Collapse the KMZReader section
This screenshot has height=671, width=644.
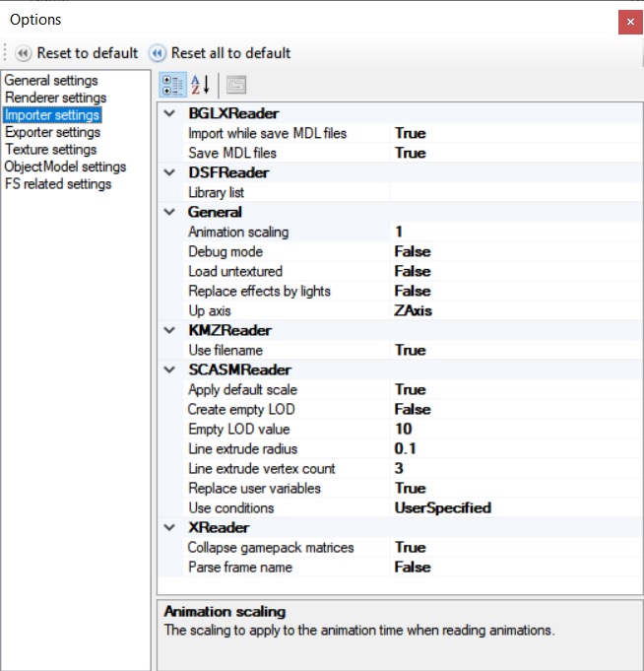coord(169,330)
